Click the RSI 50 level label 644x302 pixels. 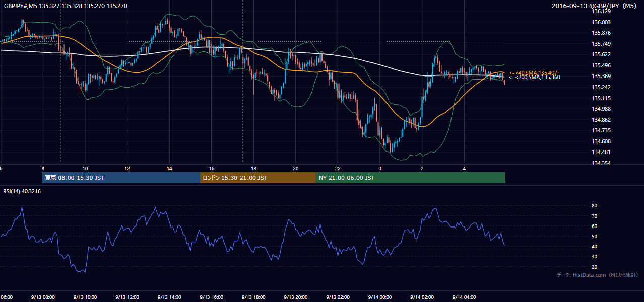[595, 236]
